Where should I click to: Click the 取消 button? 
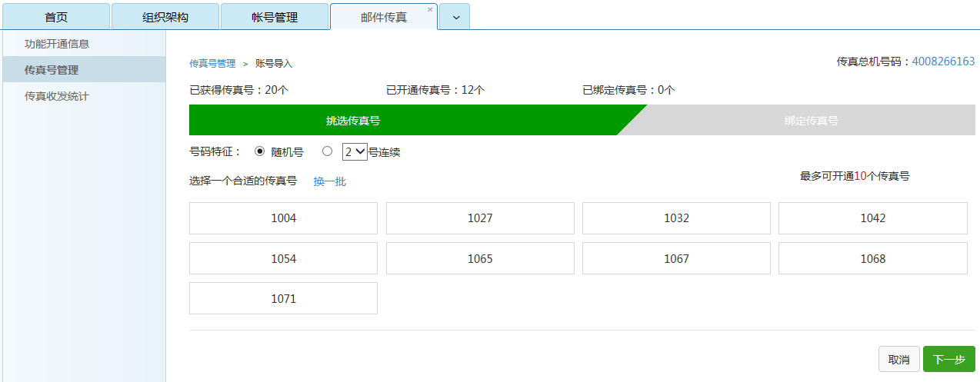[x=898, y=360]
